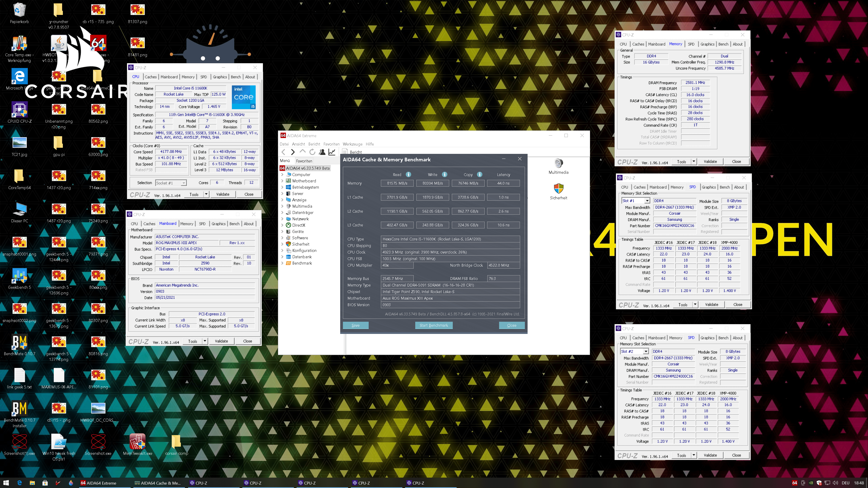Open MemTweakIt.exe desktop icon
This screenshot has width=868, height=488.
coord(137,445)
